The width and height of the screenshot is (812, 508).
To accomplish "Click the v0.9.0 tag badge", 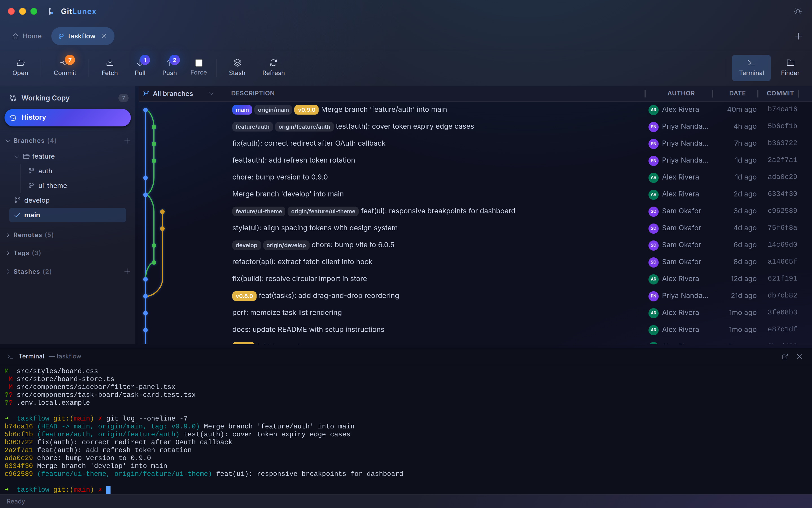I will (x=306, y=110).
